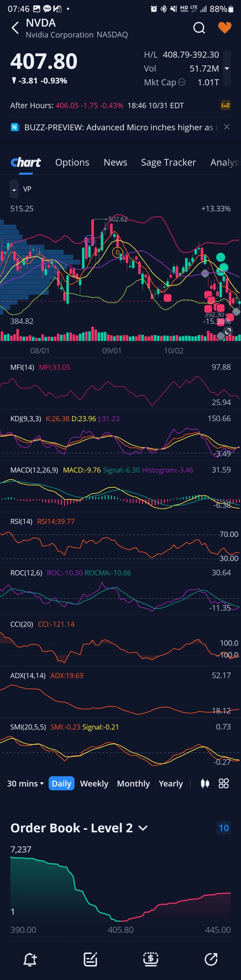The image size is (241, 980).
Task: Tap the order book depth curve
Action: [x=120, y=889]
